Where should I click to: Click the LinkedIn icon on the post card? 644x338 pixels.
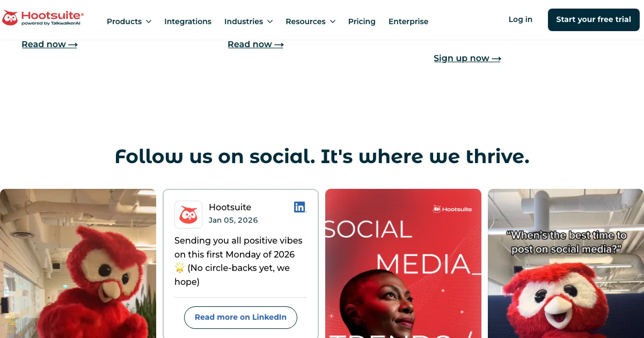(299, 207)
